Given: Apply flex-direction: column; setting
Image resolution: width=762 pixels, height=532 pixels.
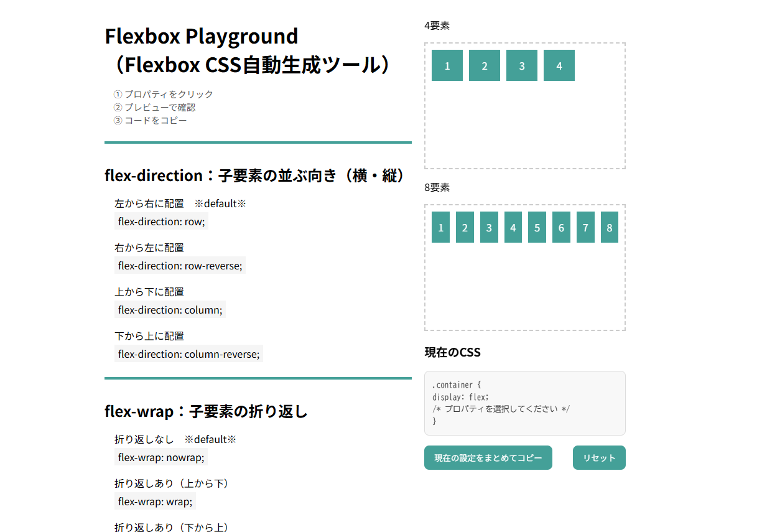Looking at the screenshot, I should (x=170, y=310).
